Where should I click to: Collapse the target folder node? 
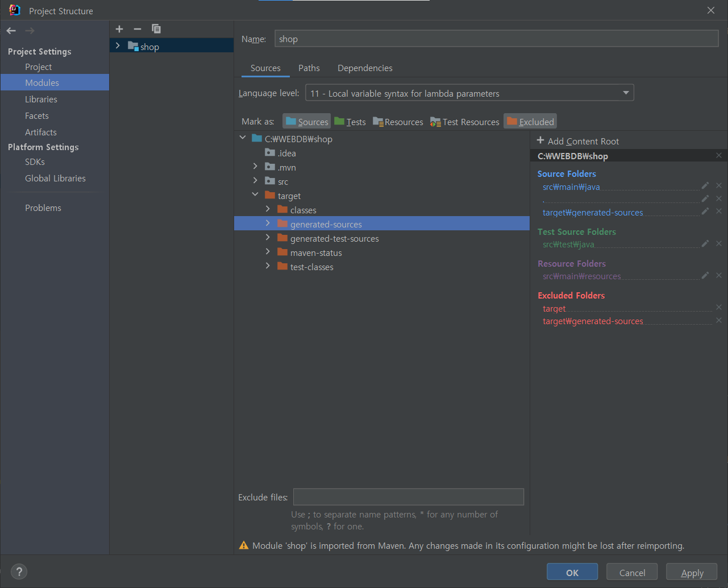(255, 195)
